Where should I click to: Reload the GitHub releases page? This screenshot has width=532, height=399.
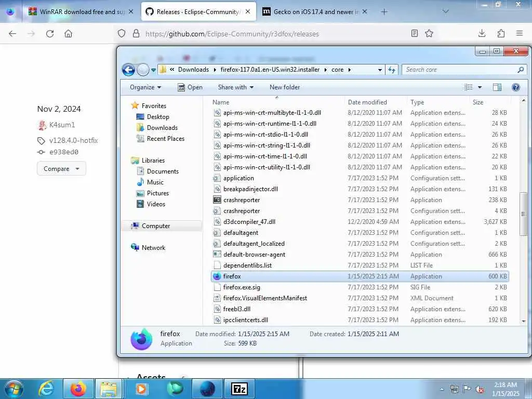(50, 34)
